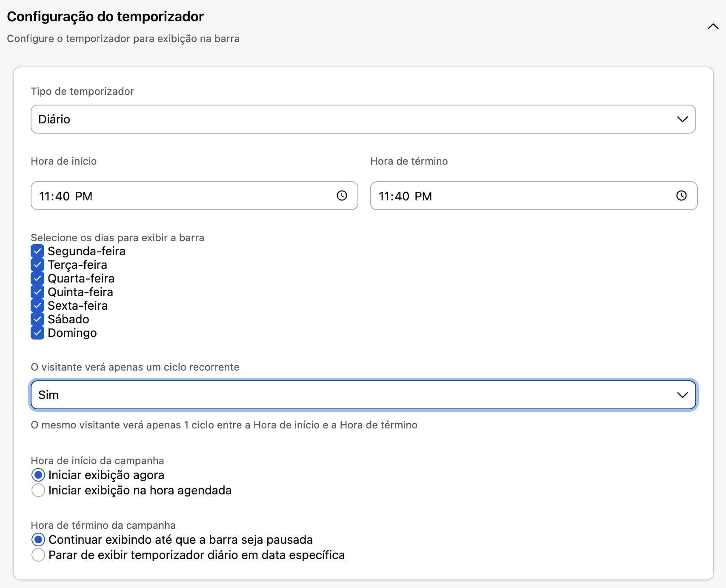
Task: Toggle the Sábado checkbox off
Action: click(37, 319)
